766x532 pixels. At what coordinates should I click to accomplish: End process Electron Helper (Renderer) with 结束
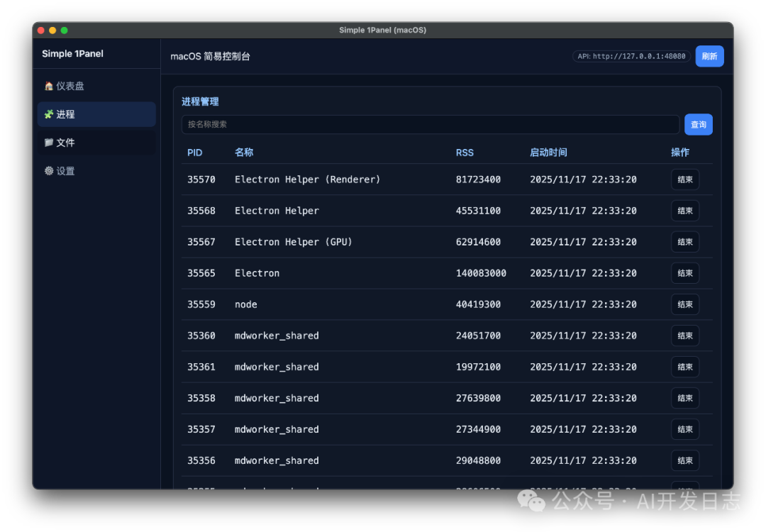(x=685, y=179)
